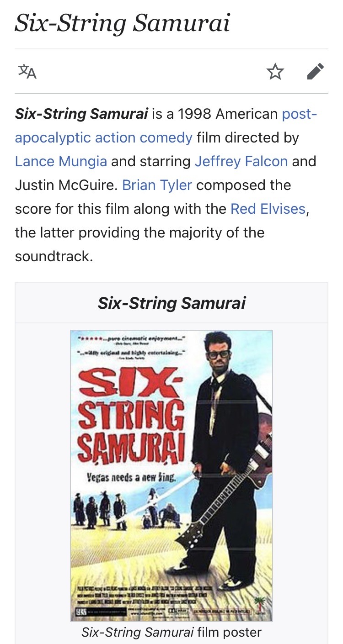The image size is (343, 644).
Task: Tap the star icon to watch page
Action: [x=275, y=72]
